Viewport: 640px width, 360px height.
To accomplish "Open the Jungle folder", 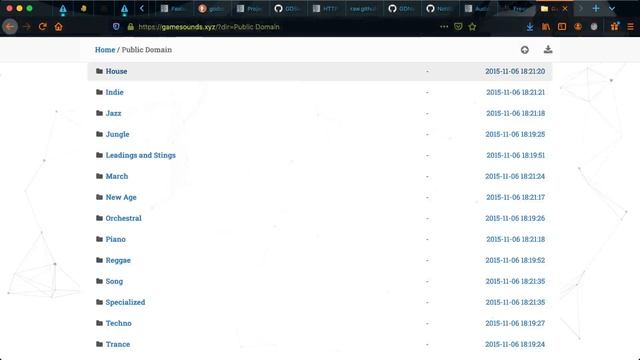I will (x=118, y=134).
